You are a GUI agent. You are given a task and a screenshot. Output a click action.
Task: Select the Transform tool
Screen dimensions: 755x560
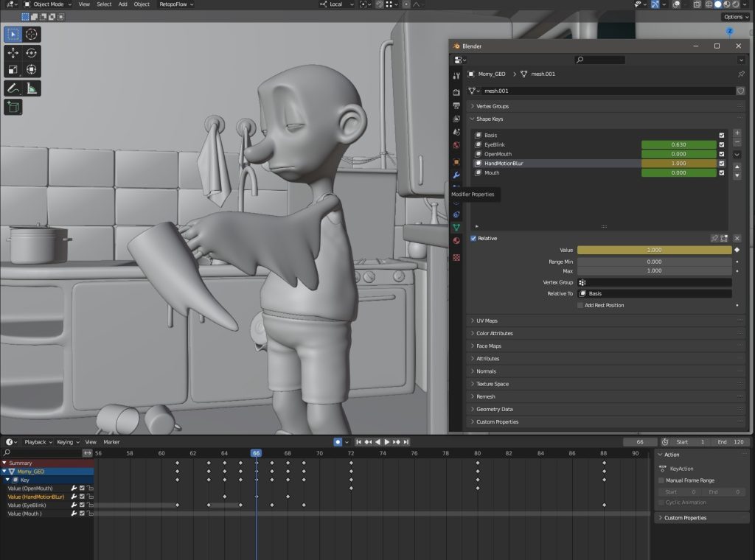(x=31, y=69)
